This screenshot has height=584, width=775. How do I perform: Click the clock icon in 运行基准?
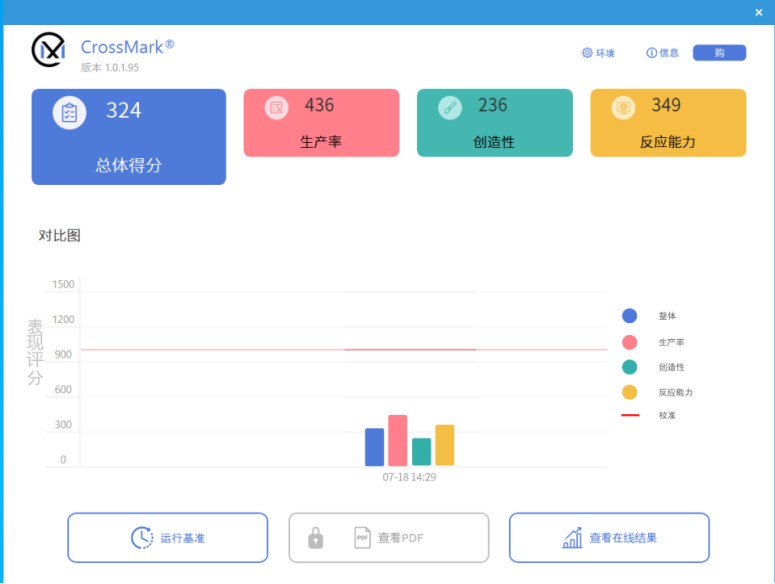click(142, 538)
